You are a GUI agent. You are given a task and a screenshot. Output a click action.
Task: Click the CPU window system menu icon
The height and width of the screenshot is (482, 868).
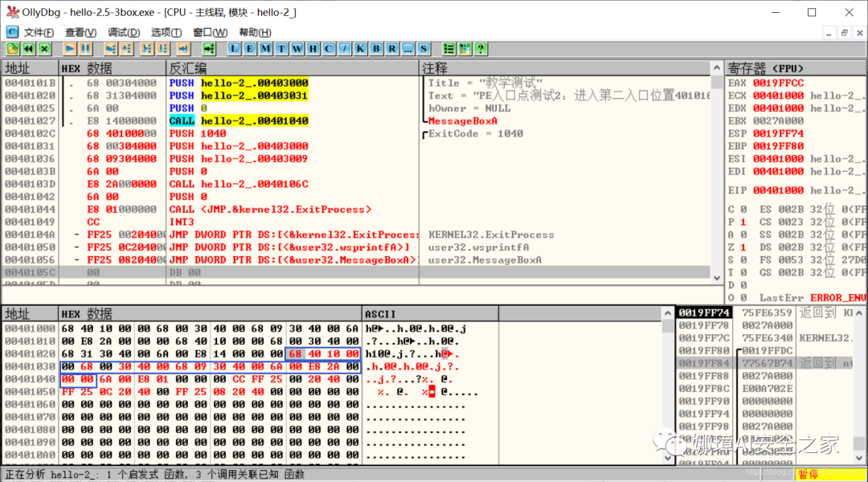[x=11, y=32]
